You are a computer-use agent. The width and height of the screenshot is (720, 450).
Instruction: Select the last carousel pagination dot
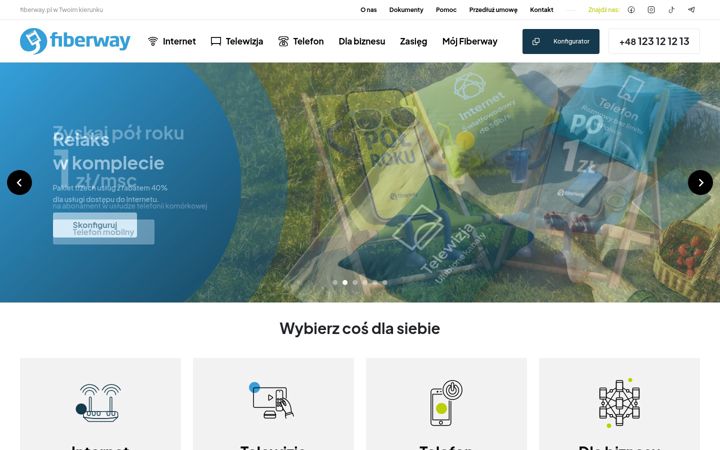[385, 282]
